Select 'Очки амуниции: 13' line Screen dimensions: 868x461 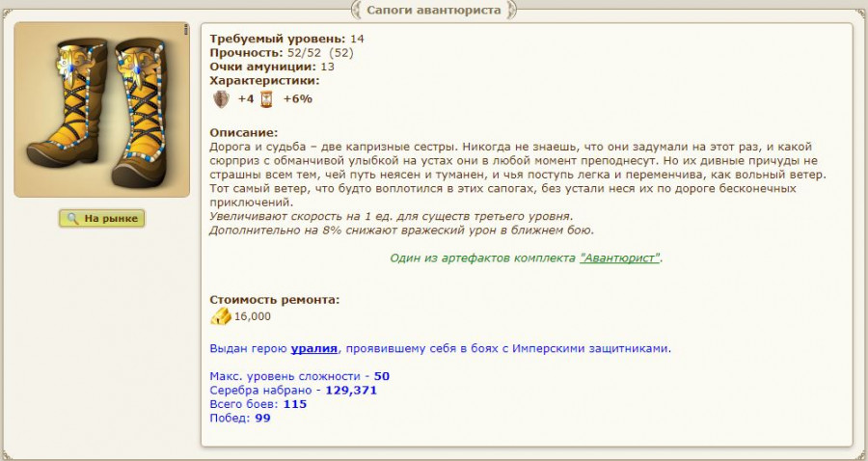(272, 67)
